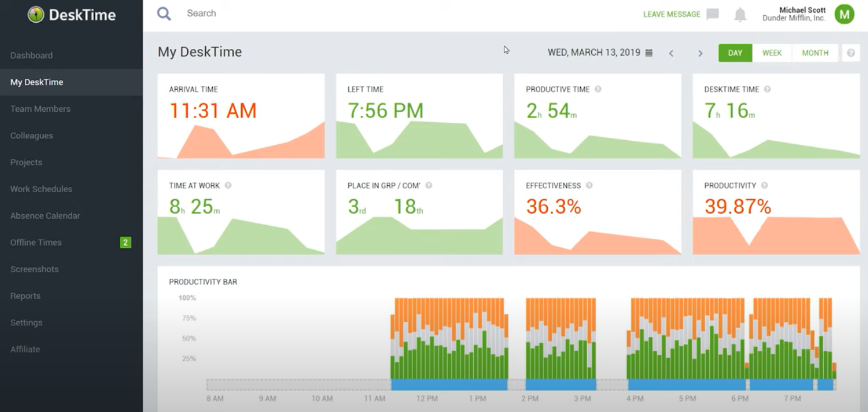This screenshot has height=412, width=868.
Task: Advance to the next day with the right arrow
Action: click(700, 52)
